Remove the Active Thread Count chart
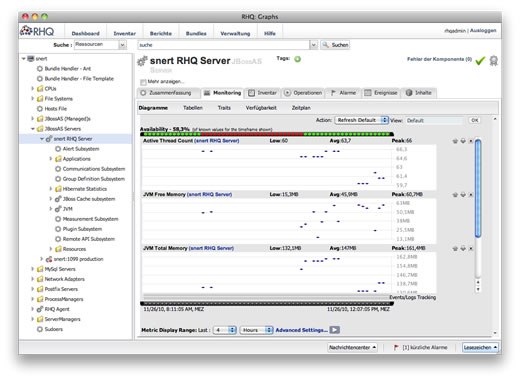The width and height of the screenshot is (520, 380). click(x=471, y=141)
